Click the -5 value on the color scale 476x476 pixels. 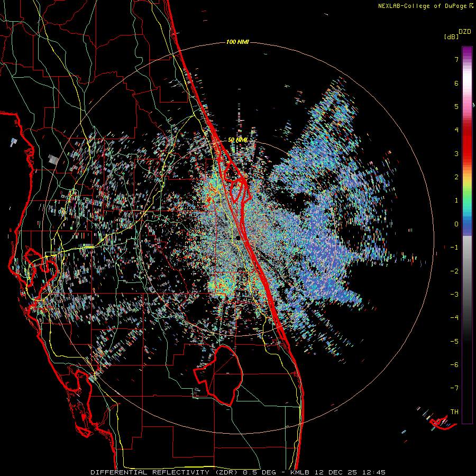click(454, 342)
